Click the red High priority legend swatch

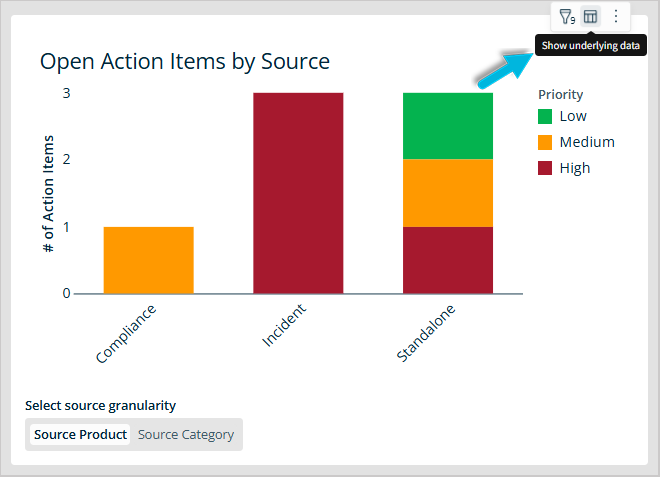545,168
